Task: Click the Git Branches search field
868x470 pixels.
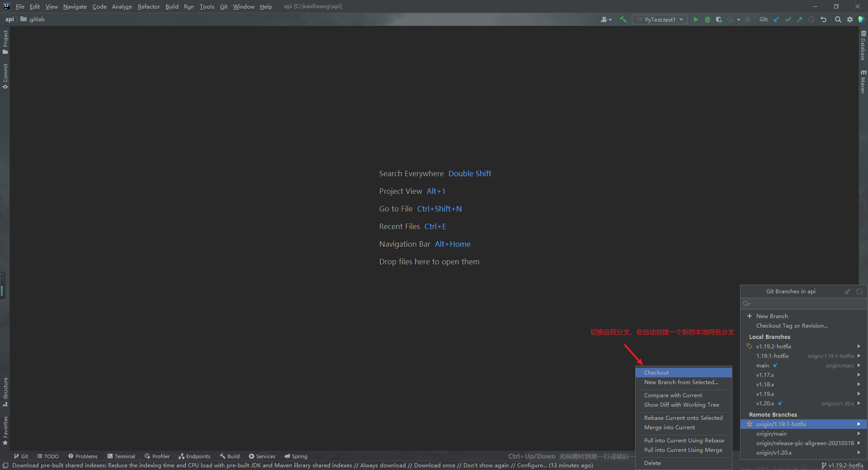Action: [803, 304]
